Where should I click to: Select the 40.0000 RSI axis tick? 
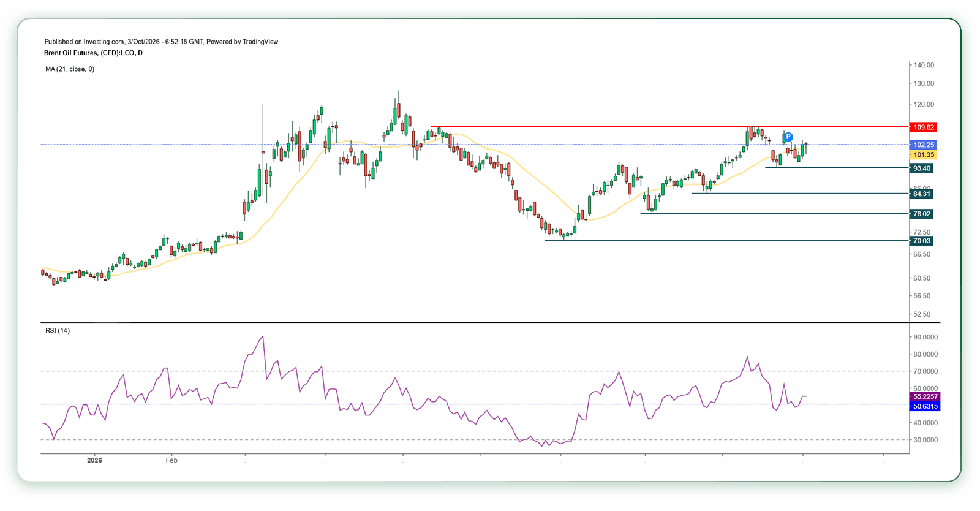pos(925,423)
